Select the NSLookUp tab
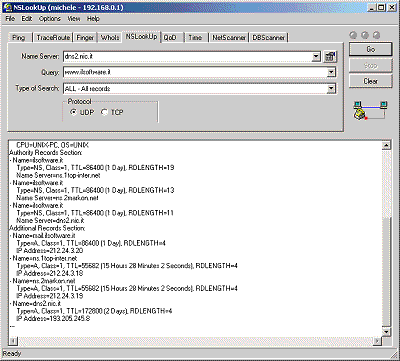The height and width of the screenshot is (361, 400). coord(141,37)
